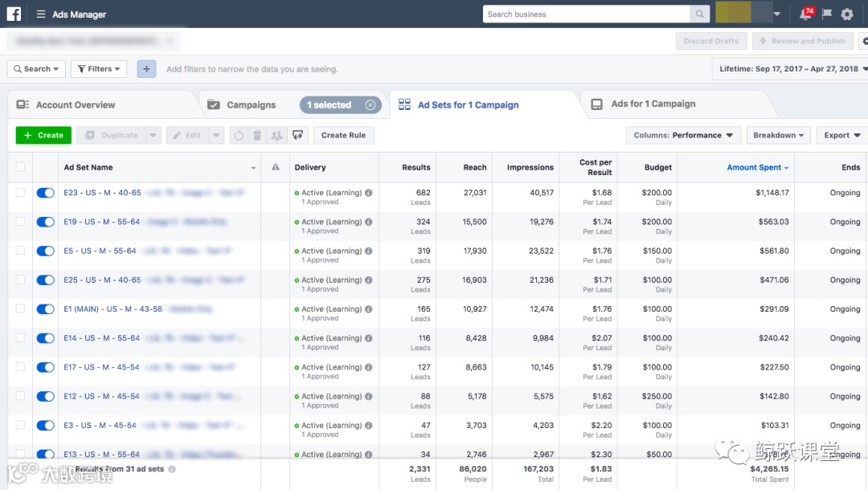Viewport: 868px width, 490px height.
Task: Expand the Columns: Performance dropdown
Action: [683, 135]
